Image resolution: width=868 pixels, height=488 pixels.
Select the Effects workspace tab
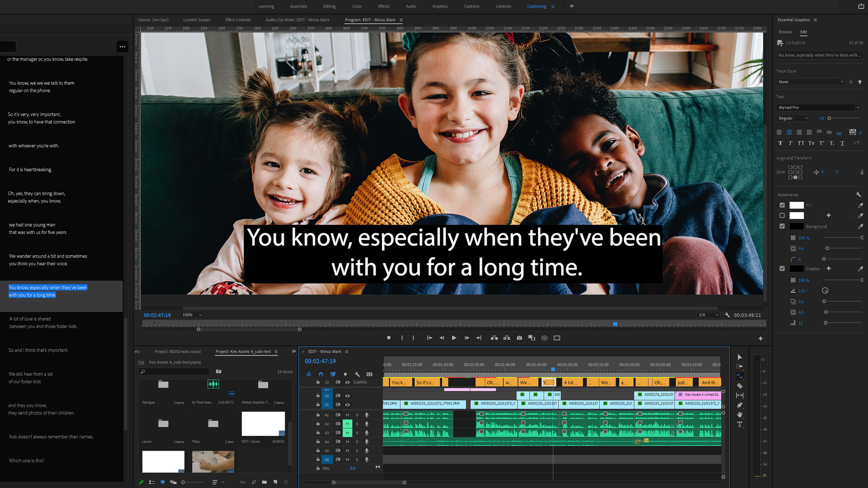[384, 7]
